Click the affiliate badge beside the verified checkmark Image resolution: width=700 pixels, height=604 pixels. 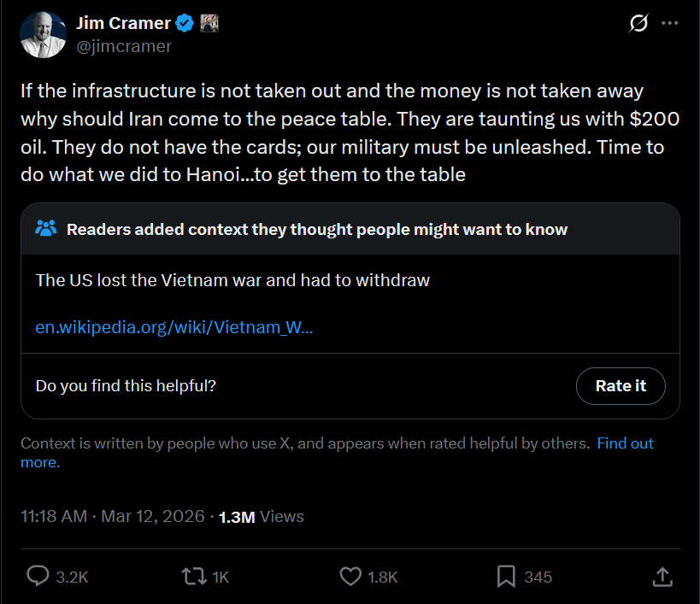pos(209,23)
